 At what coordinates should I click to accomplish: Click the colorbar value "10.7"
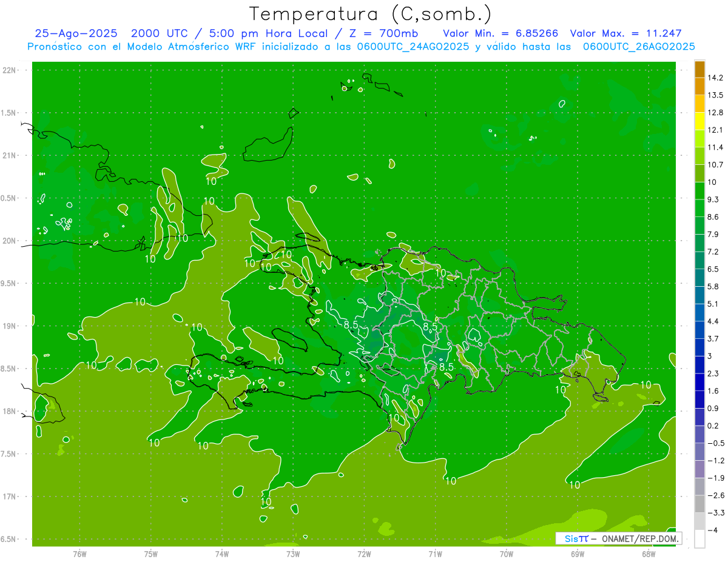[715, 164]
